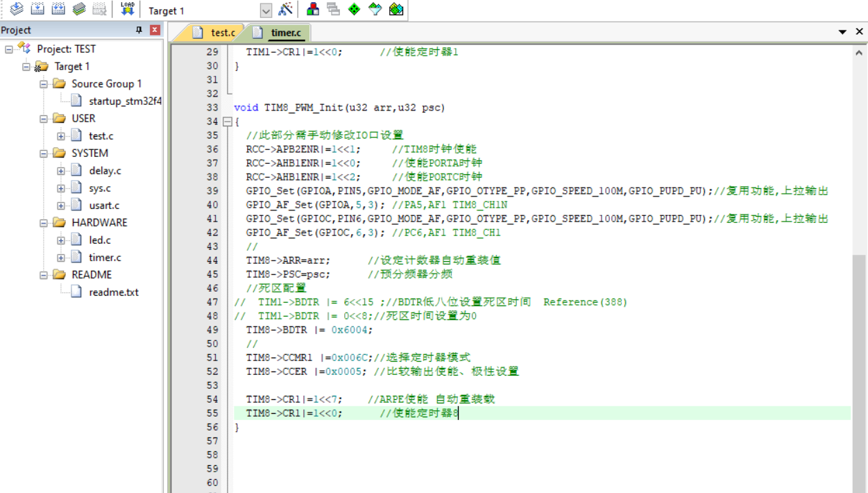Expand timer.c in the project tree
Screen dimensions: 868x493
point(61,257)
